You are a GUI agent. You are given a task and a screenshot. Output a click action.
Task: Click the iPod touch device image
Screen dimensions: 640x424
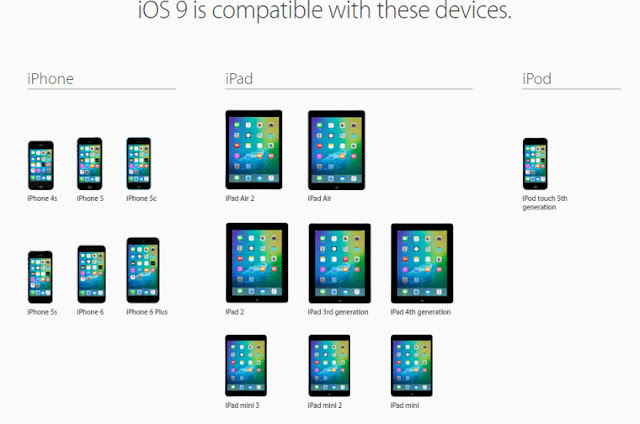(x=535, y=164)
